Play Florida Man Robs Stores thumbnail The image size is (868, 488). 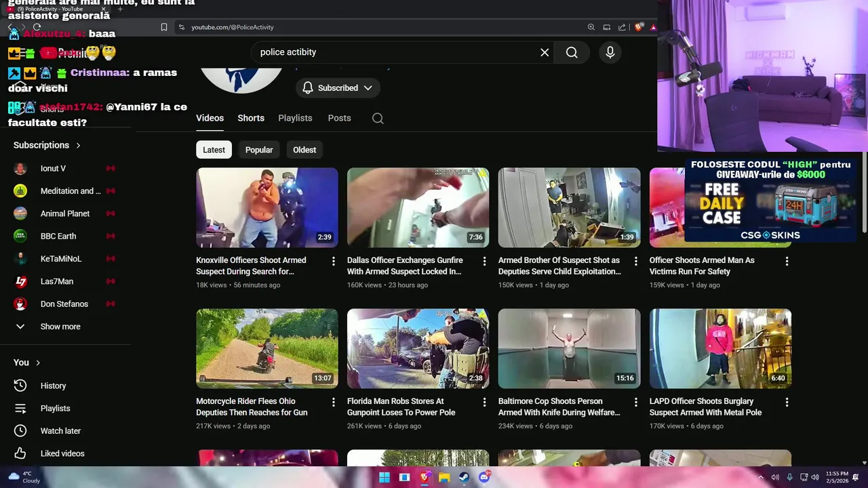tap(418, 348)
